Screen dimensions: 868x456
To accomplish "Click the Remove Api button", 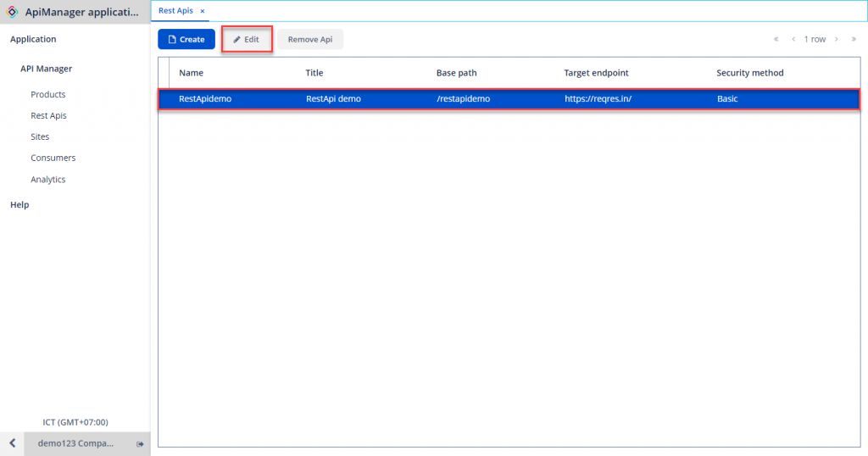I will [309, 39].
